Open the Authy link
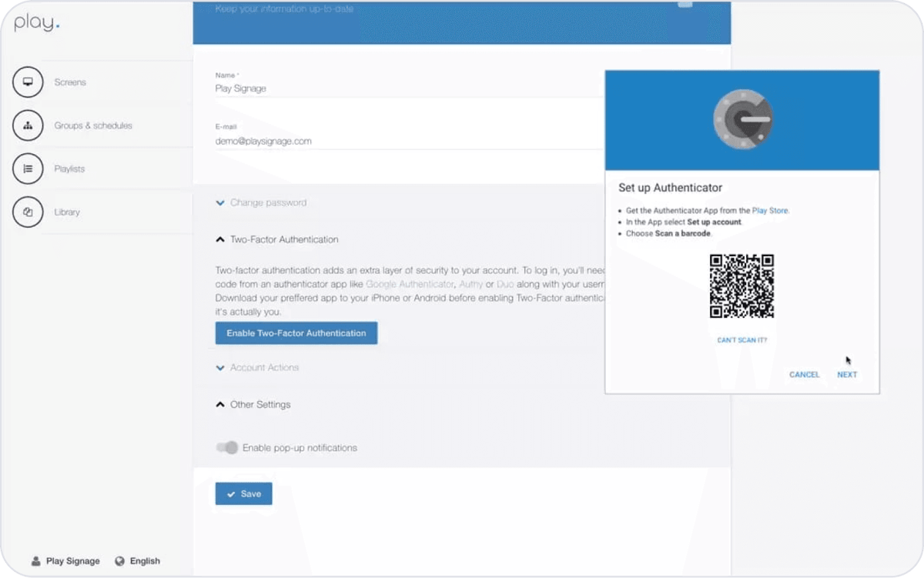 [470, 284]
